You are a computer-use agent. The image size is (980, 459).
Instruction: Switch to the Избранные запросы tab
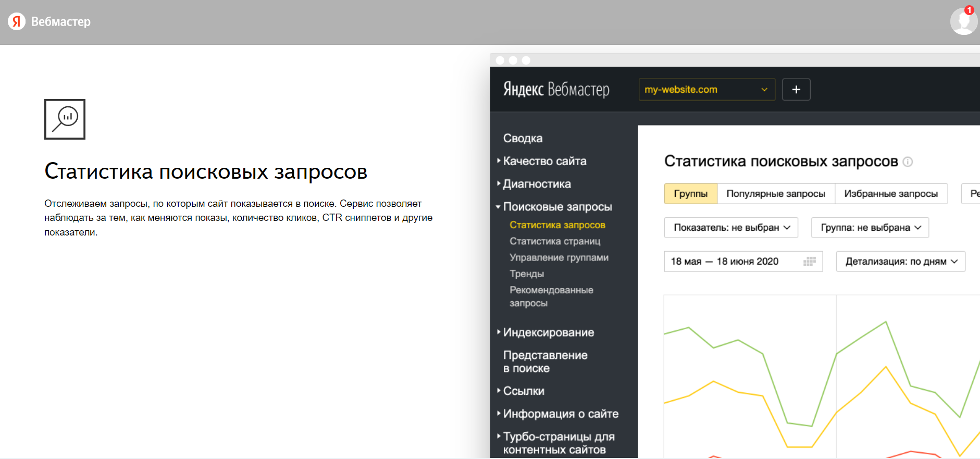891,194
